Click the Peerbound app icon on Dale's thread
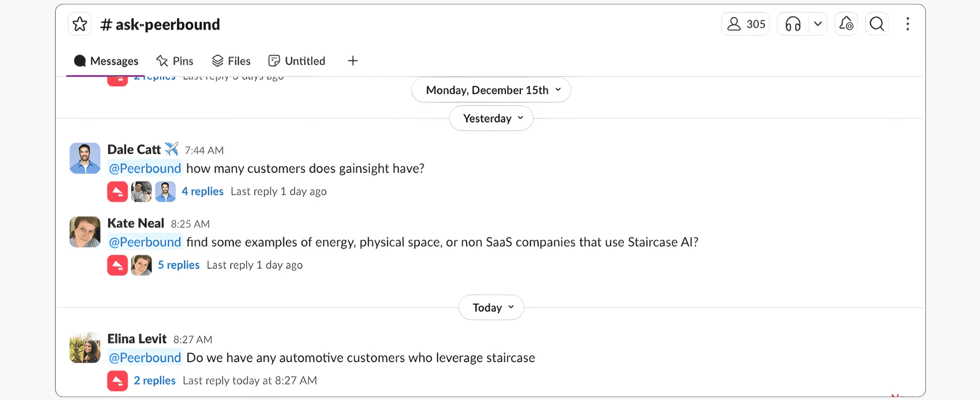This screenshot has height=400, width=980. point(117,191)
